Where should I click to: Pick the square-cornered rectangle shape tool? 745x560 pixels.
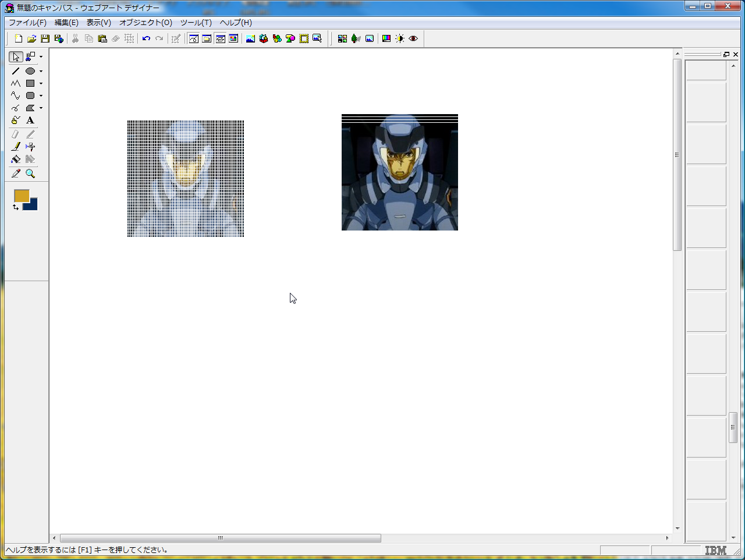click(30, 83)
